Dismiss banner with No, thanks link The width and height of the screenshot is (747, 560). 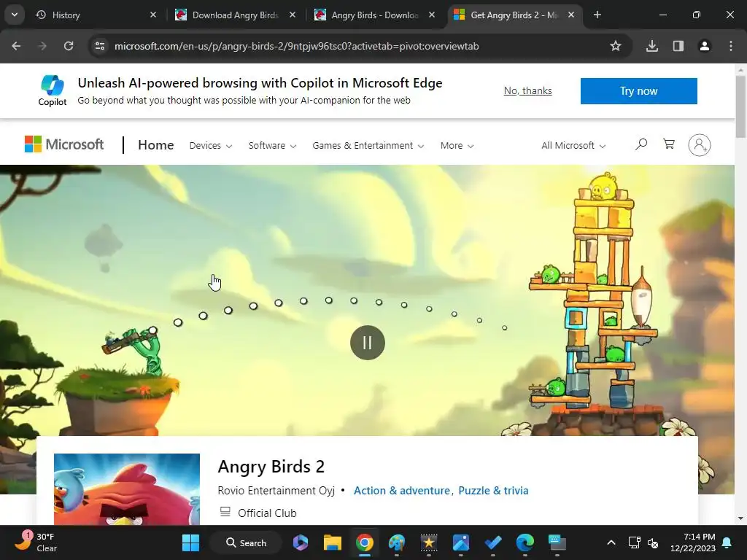(528, 90)
